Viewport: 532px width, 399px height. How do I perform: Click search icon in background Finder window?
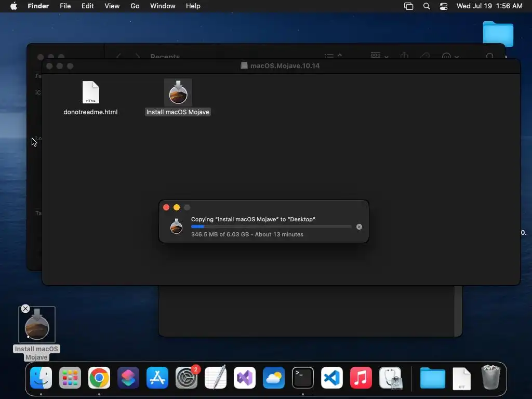[x=489, y=56]
